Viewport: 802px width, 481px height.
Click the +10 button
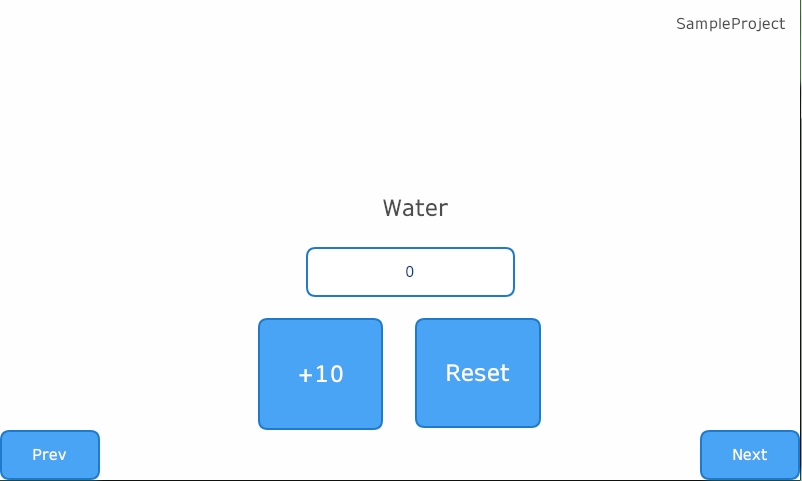pyautogui.click(x=320, y=374)
